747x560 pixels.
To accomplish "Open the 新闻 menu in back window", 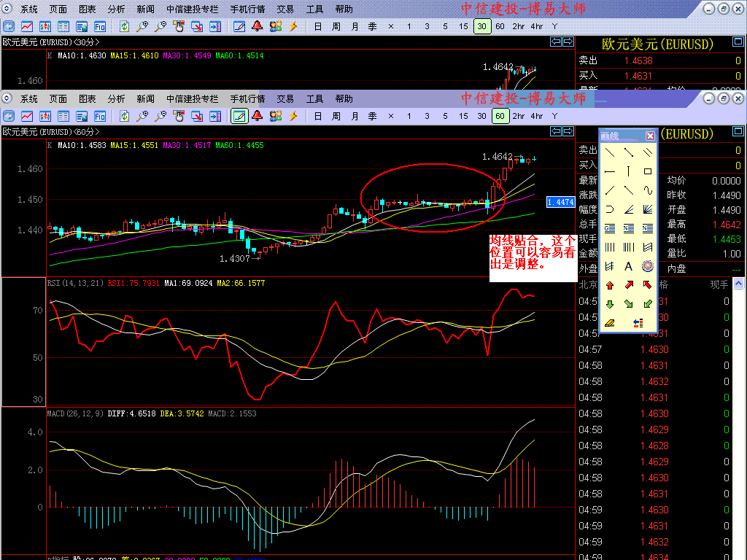I will 145,9.
